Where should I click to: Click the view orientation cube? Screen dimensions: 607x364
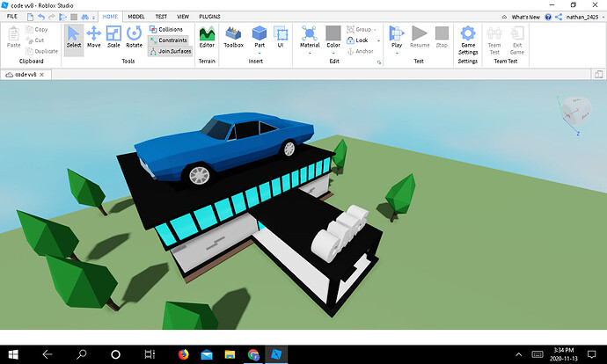576,110
